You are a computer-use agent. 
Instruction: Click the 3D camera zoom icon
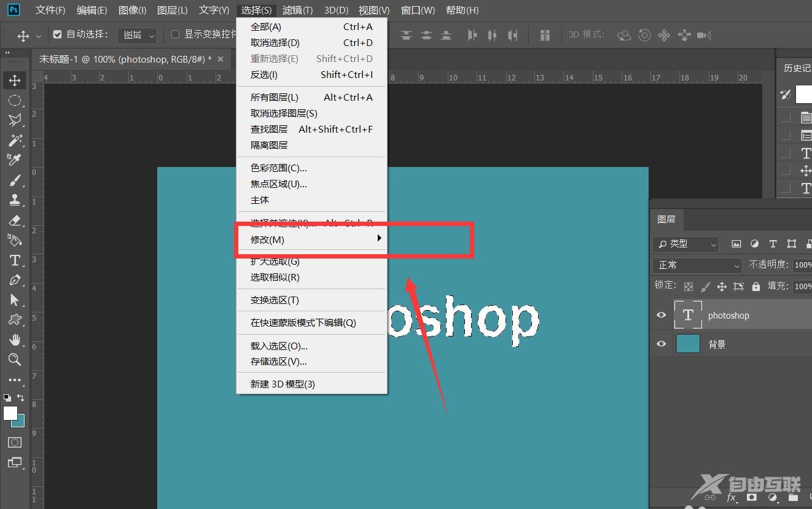704,35
